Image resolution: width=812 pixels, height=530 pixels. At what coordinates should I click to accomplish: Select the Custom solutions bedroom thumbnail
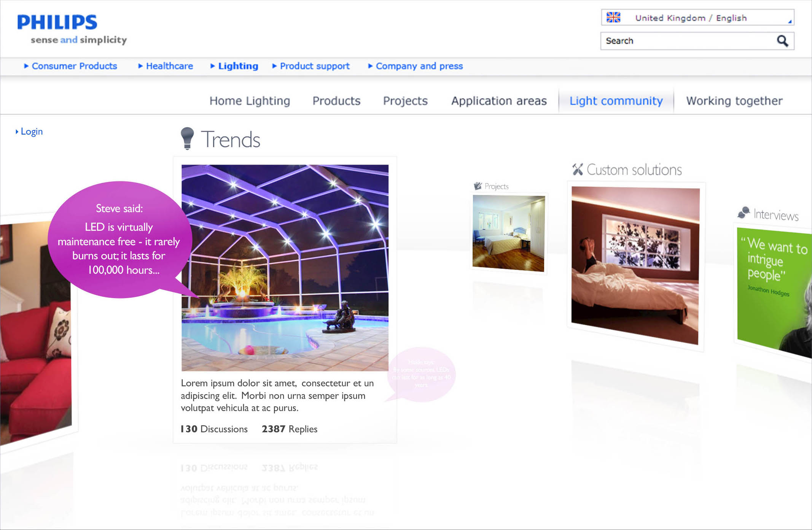point(635,265)
